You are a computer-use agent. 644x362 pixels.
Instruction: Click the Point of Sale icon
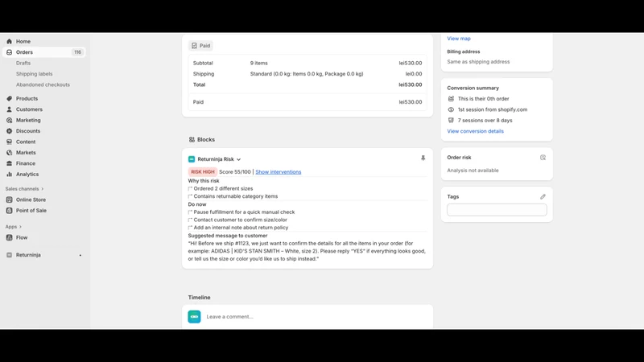pos(9,210)
